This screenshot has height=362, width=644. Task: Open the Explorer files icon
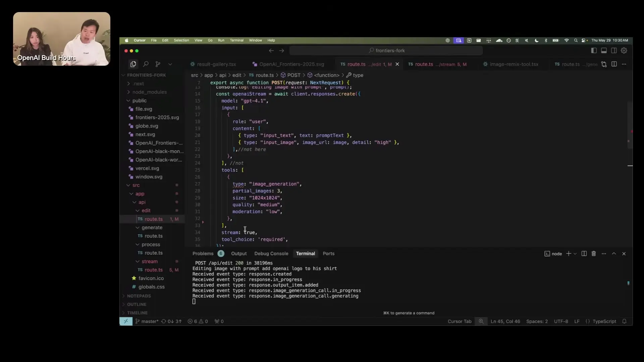[133, 64]
